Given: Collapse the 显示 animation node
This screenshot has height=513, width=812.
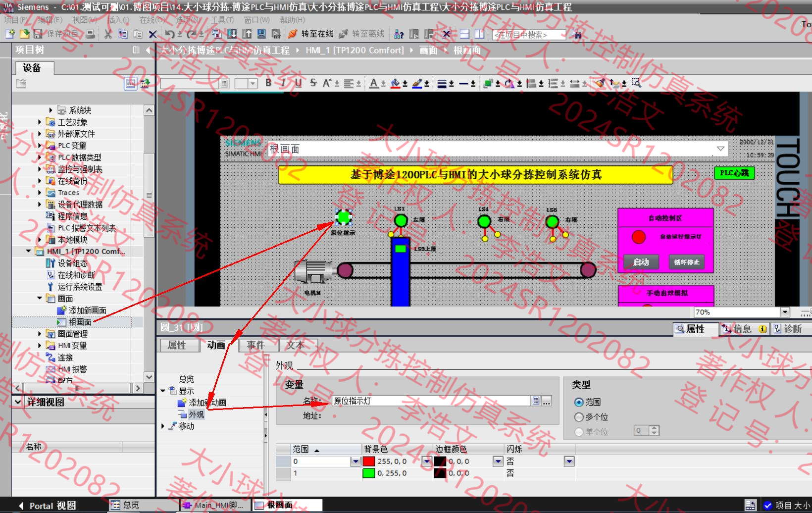Looking at the screenshot, I should pos(163,391).
